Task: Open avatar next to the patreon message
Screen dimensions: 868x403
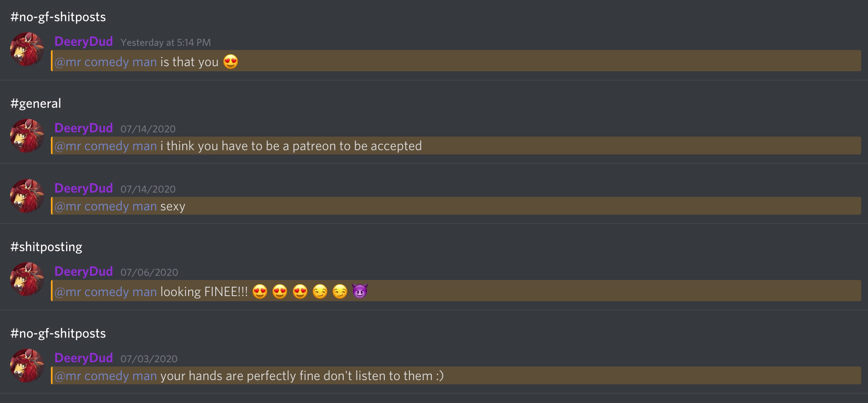Action: [27, 136]
